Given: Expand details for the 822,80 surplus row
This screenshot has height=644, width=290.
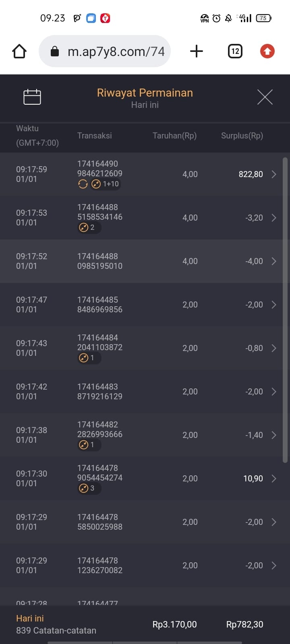Looking at the screenshot, I should (x=274, y=174).
